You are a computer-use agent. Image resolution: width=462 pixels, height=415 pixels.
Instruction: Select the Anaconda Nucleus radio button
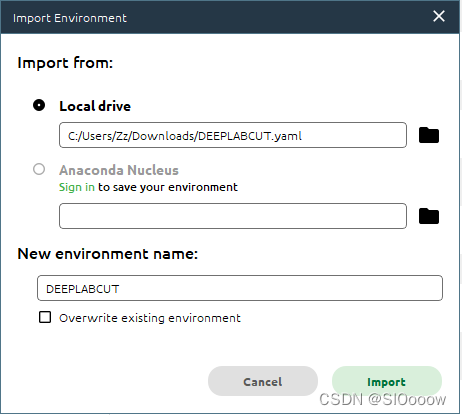(39, 169)
